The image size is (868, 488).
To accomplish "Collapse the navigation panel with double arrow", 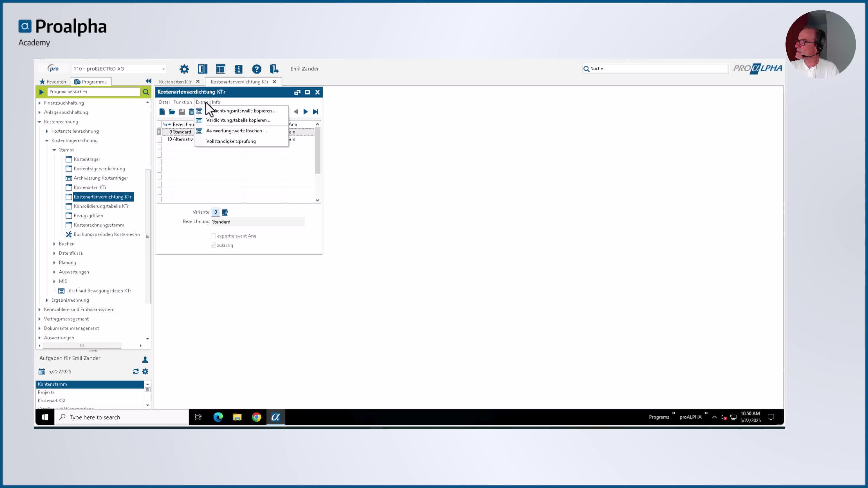I will click(148, 81).
